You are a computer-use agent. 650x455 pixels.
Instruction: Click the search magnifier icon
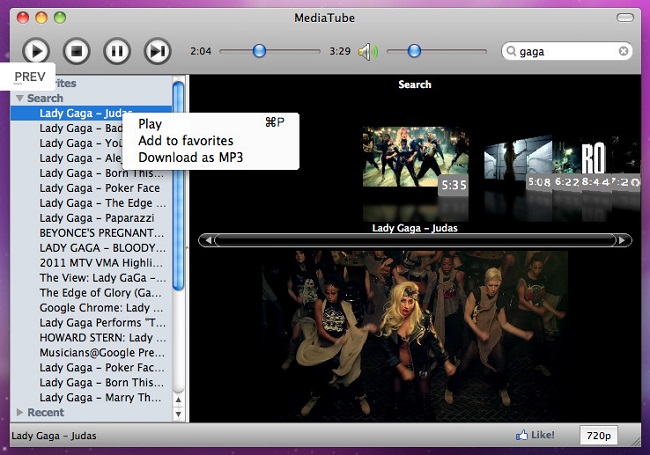pyautogui.click(x=512, y=51)
